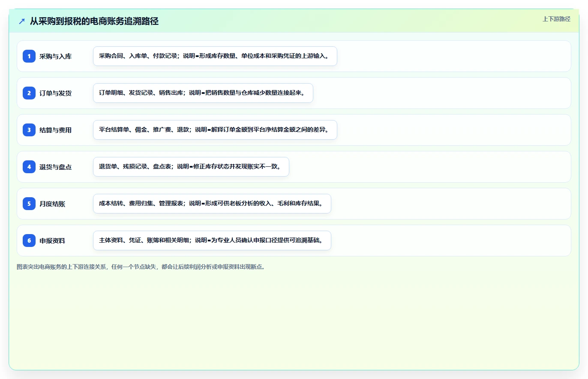
Task: Click the step 1 number badge
Action: click(29, 56)
